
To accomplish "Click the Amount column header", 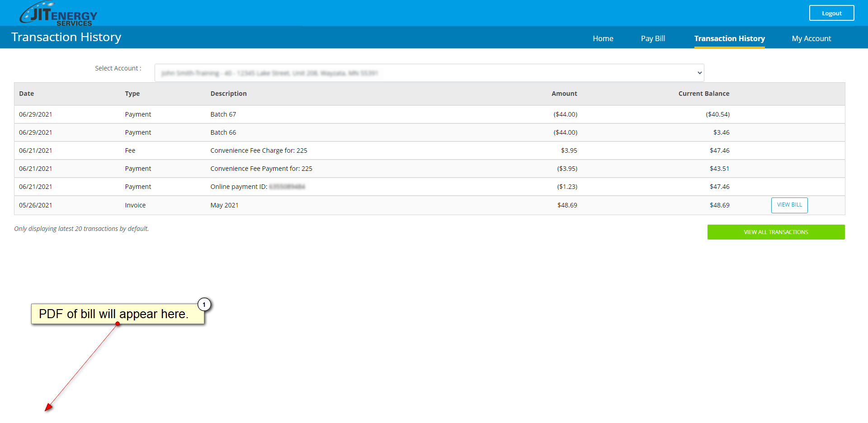I will (564, 94).
